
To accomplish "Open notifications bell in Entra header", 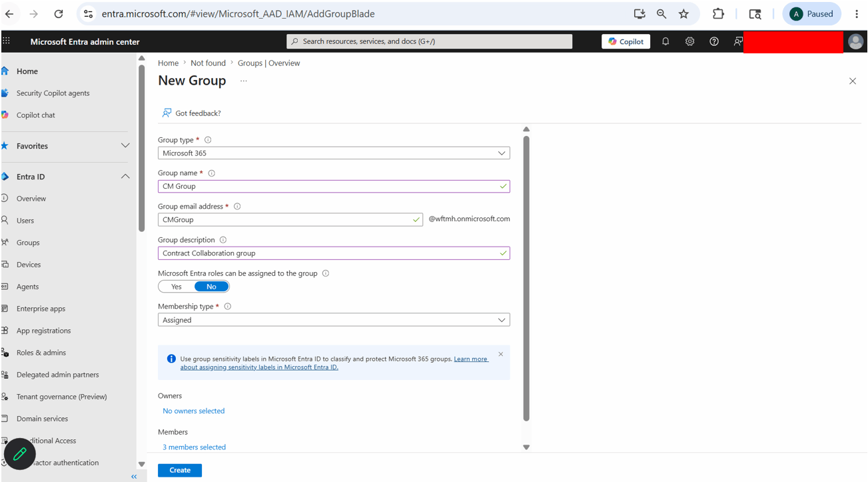I will [665, 41].
